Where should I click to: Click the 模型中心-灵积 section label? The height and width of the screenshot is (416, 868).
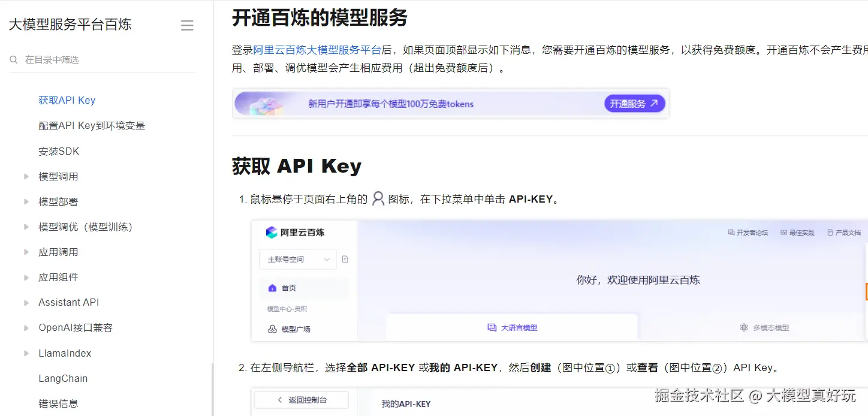(x=287, y=309)
